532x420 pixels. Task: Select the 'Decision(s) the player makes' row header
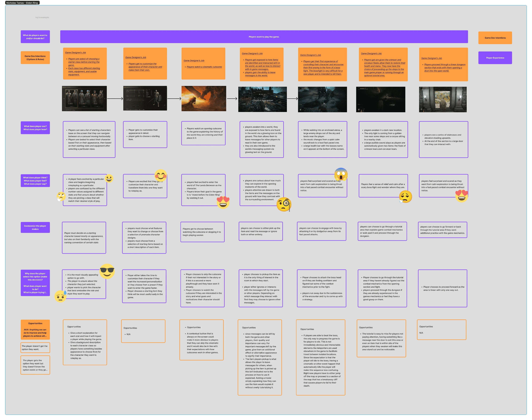[x=35, y=227]
